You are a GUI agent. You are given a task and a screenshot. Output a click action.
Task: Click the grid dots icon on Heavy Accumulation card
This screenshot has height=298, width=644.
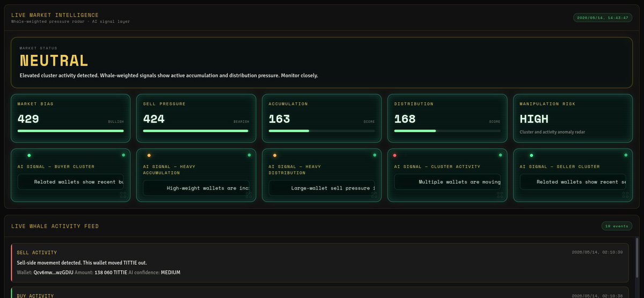point(249,195)
